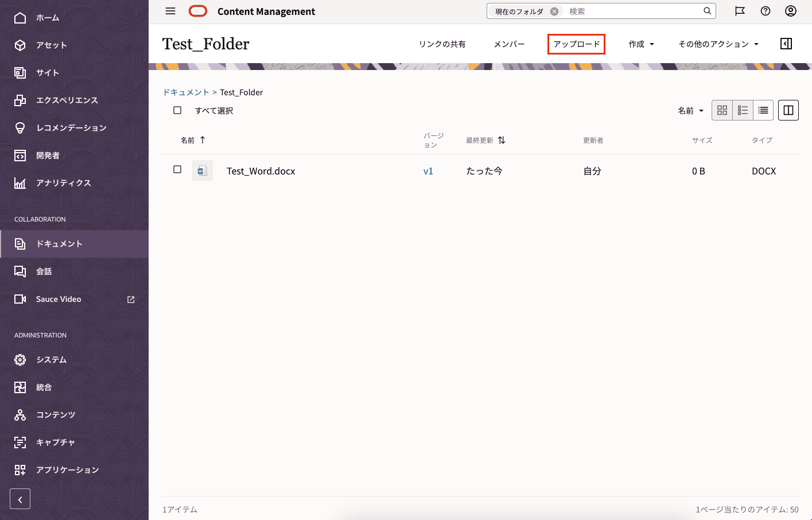Open the 名前 sort dropdown

[x=690, y=111]
